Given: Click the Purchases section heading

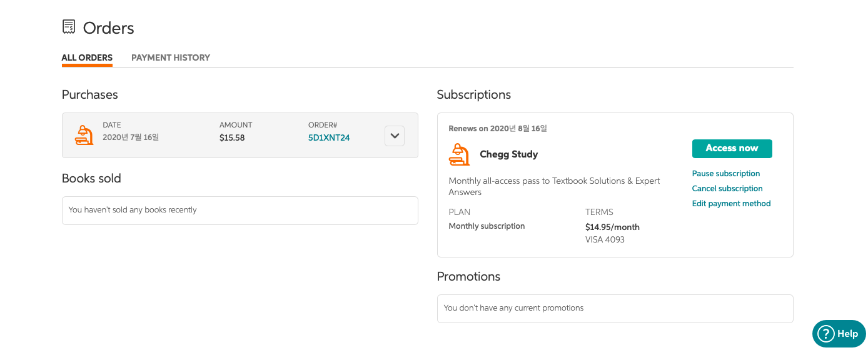Looking at the screenshot, I should [x=89, y=95].
